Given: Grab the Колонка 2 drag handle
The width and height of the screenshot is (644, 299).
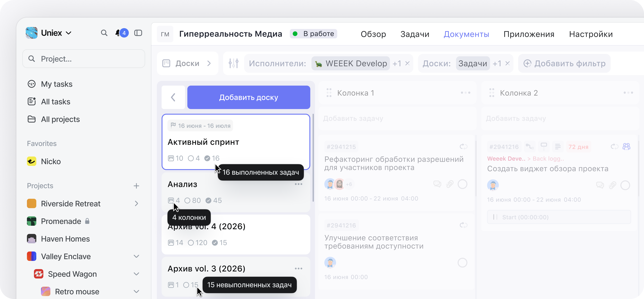Looking at the screenshot, I should [x=492, y=93].
